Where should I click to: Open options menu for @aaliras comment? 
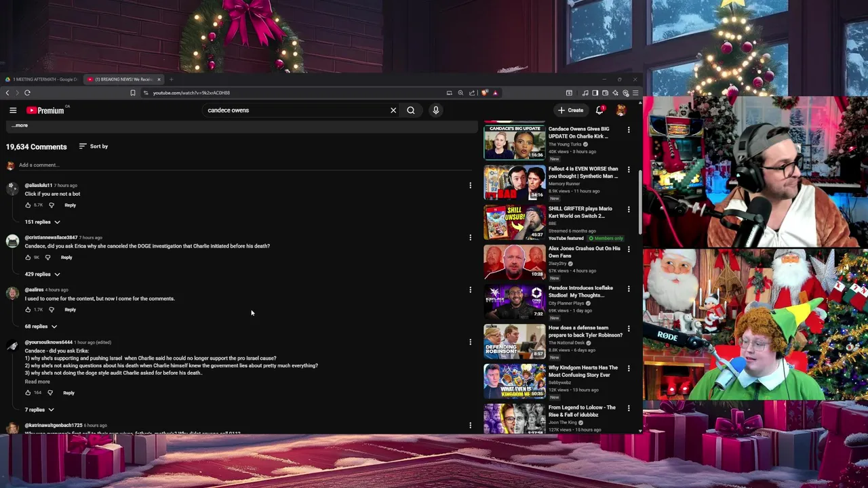470,290
